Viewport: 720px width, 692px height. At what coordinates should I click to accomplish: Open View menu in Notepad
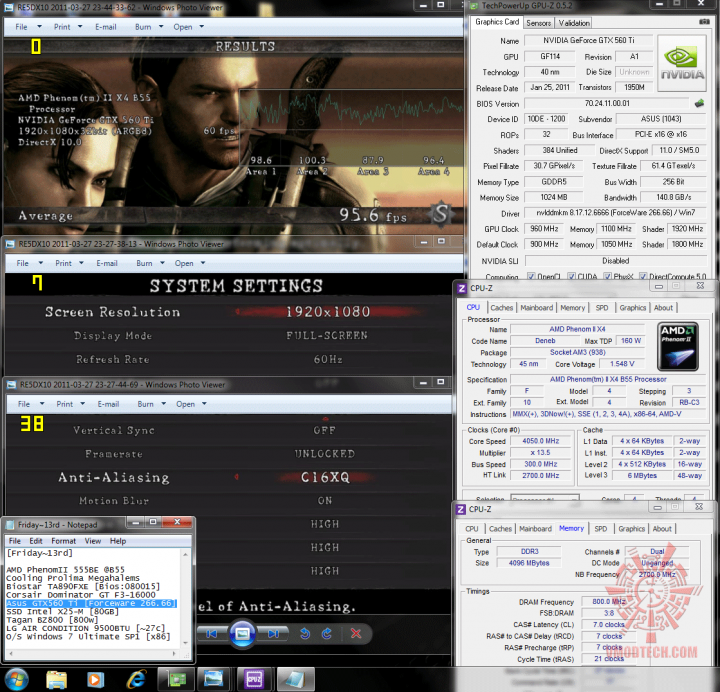tap(93, 541)
